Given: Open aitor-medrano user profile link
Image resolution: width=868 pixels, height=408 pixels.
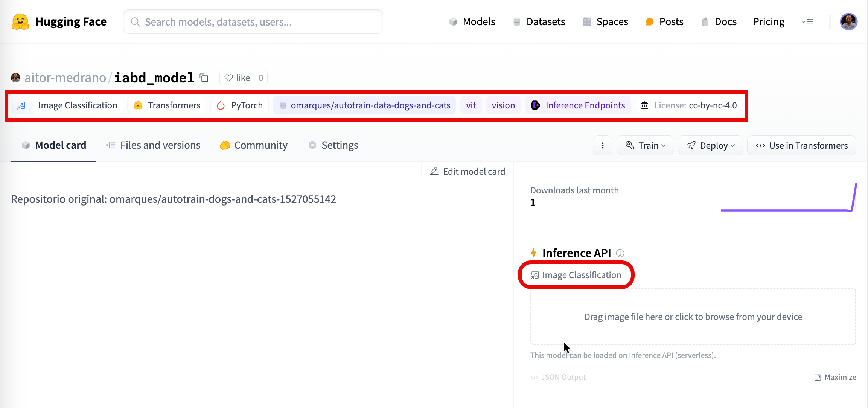Looking at the screenshot, I should pyautogui.click(x=65, y=78).
